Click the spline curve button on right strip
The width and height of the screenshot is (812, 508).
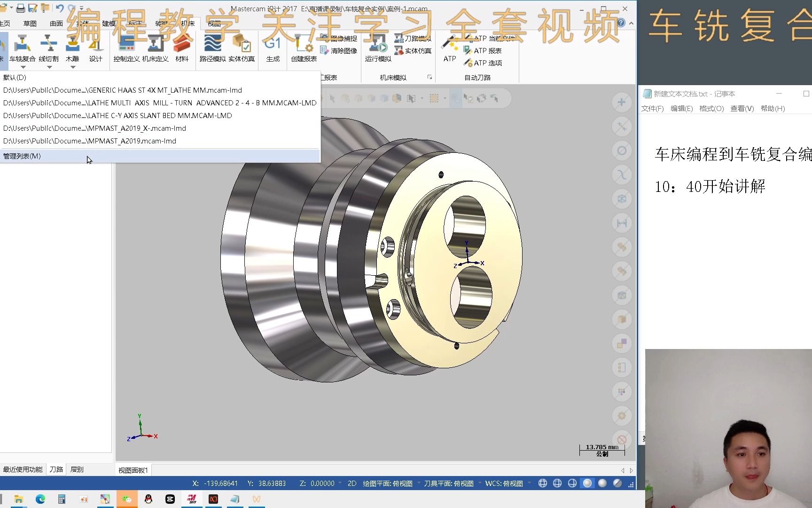(x=622, y=175)
